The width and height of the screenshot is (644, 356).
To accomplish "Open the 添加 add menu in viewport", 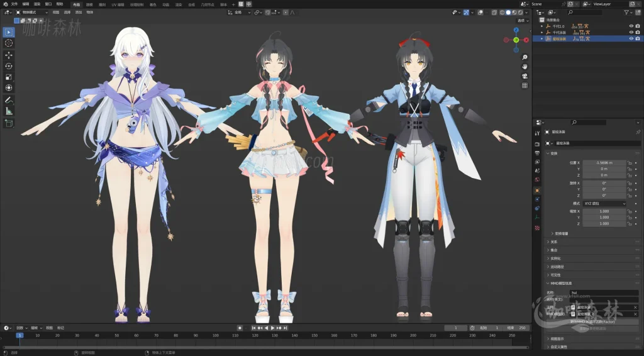I will pos(79,13).
